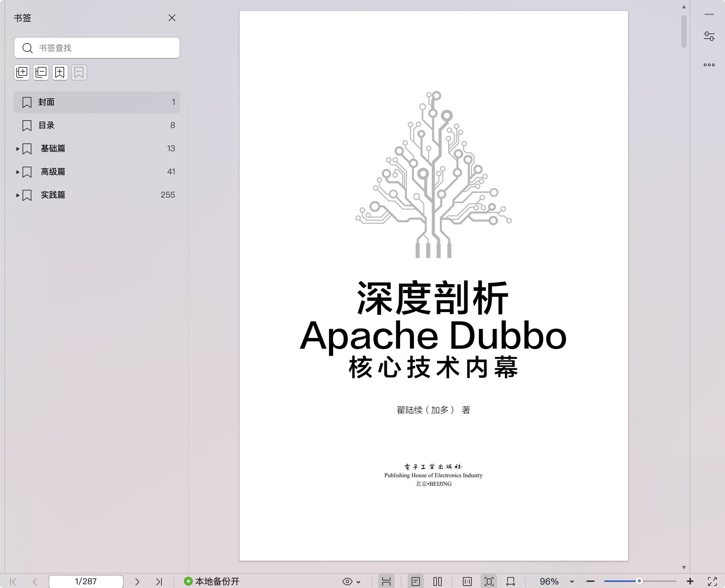Viewport: 725px width, 588px height.
Task: Open the 目录 bookmark
Action: point(97,125)
